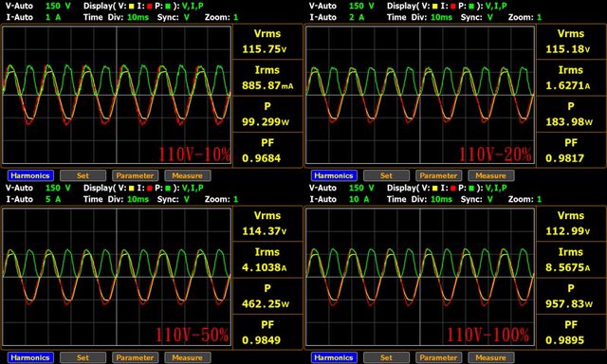
Task: Open Set under the 110V-20% waveform
Action: pyautogui.click(x=386, y=175)
